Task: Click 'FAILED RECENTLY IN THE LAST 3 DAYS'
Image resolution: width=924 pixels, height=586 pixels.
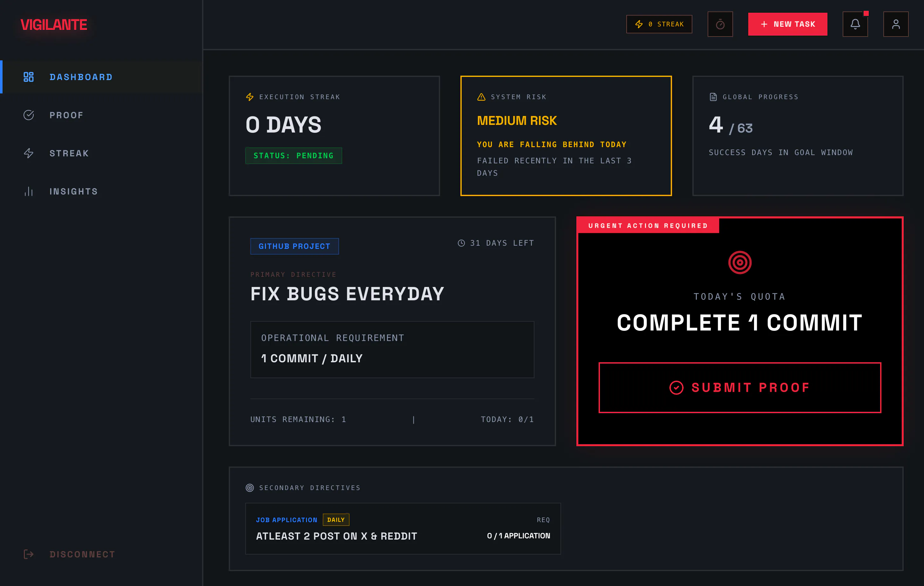Action: [x=554, y=167]
